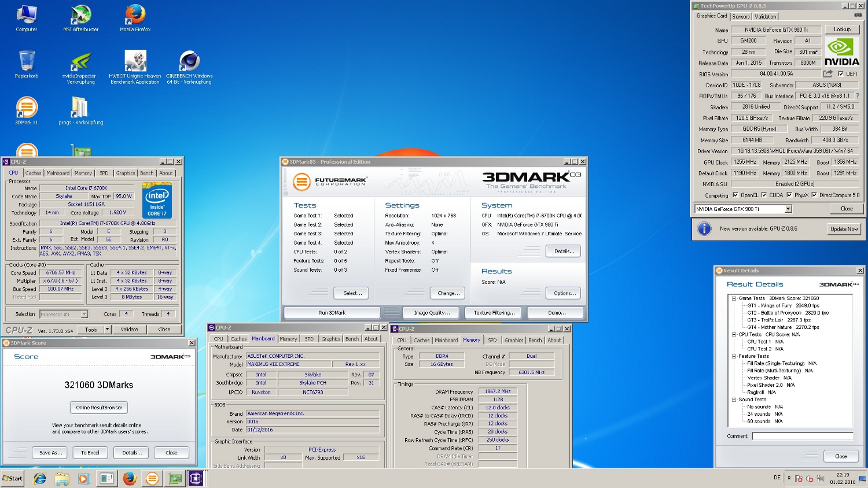Collapse the Feature Tests tree node
This screenshot has height=488, width=868.
734,356
